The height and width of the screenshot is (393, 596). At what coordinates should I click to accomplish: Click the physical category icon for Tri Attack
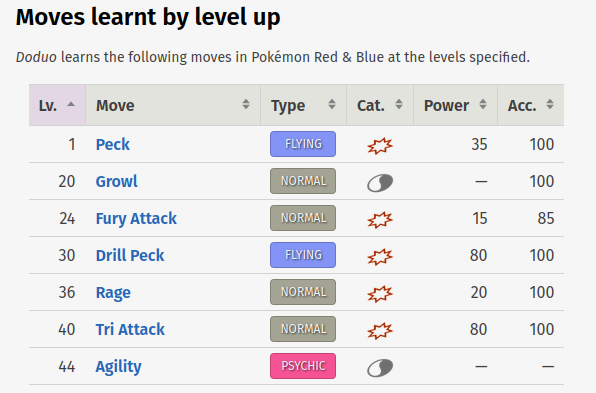click(x=380, y=330)
